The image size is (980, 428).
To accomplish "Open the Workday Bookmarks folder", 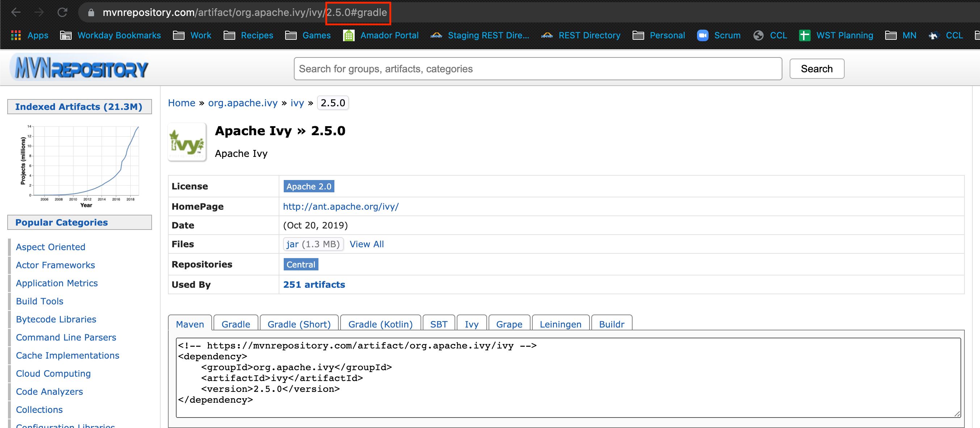I will point(111,35).
